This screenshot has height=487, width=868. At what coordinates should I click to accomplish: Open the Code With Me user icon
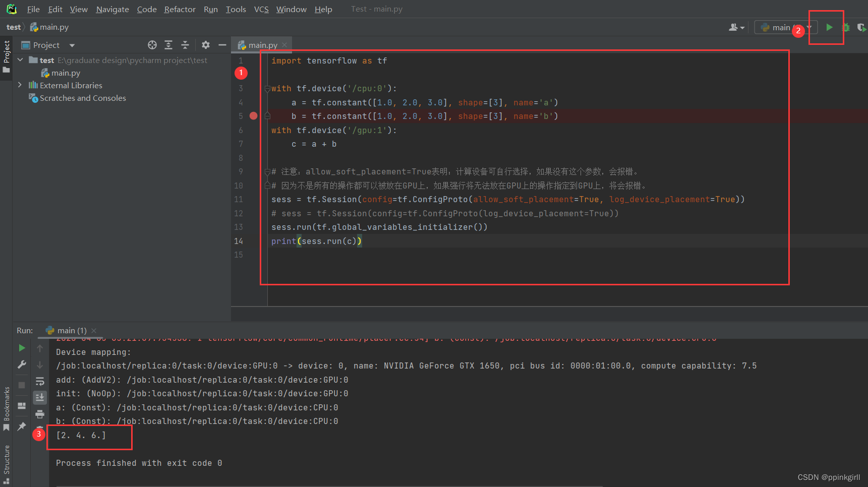pyautogui.click(x=736, y=27)
